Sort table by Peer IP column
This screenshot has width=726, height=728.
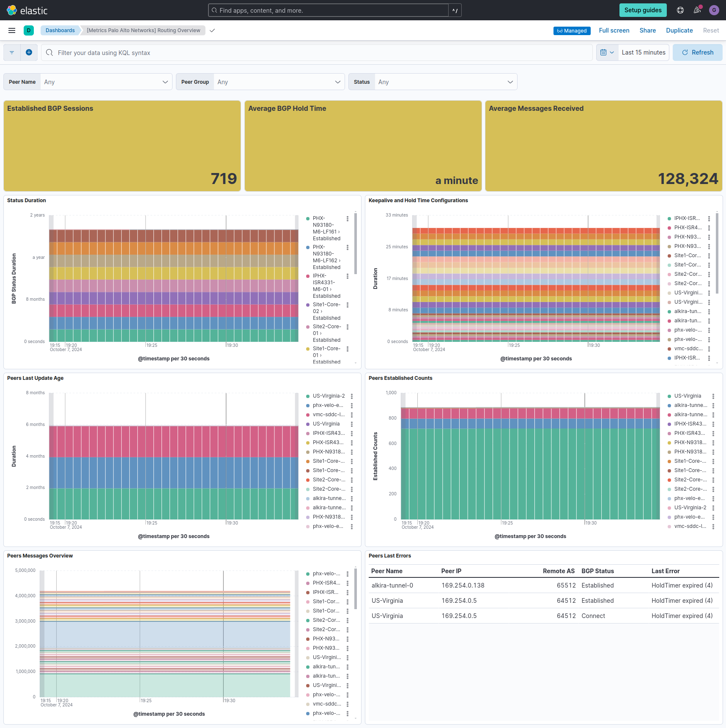pyautogui.click(x=451, y=571)
